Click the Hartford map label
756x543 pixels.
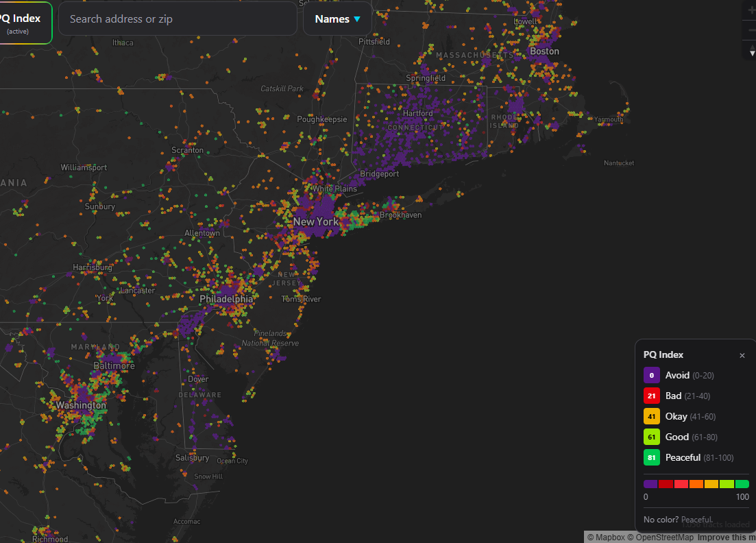pos(417,113)
